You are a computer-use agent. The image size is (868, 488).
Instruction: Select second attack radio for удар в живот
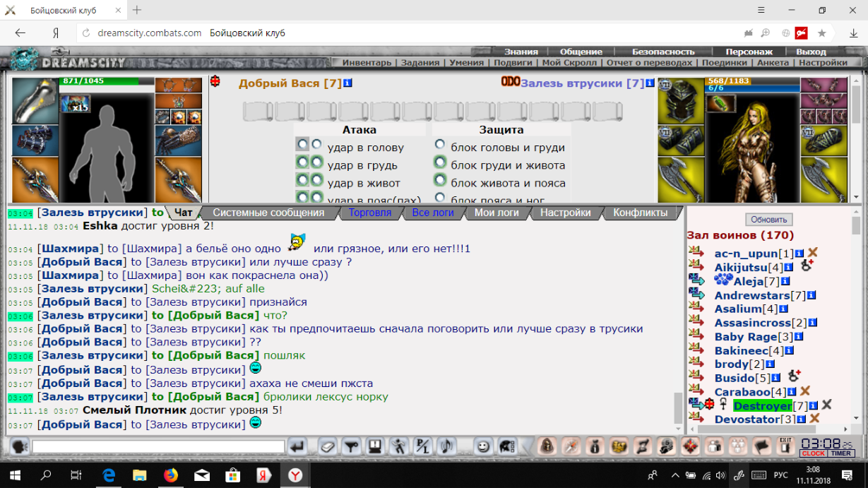coord(316,180)
